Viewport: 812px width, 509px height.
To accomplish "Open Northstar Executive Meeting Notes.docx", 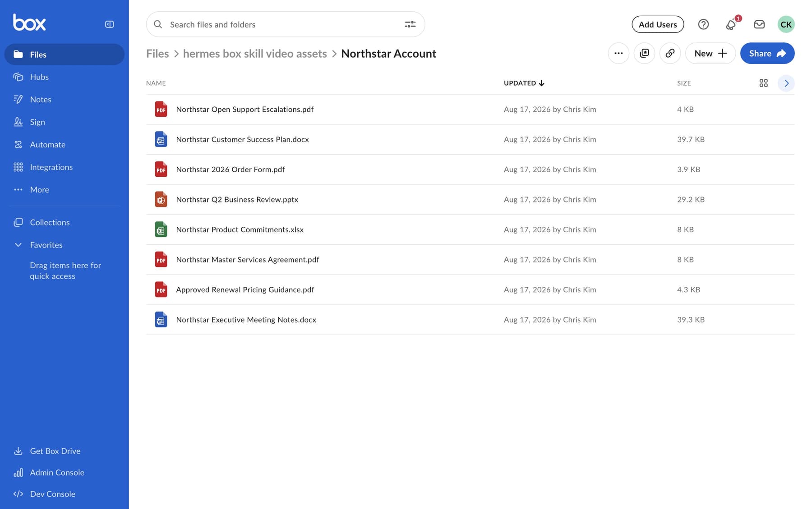I will coord(246,320).
